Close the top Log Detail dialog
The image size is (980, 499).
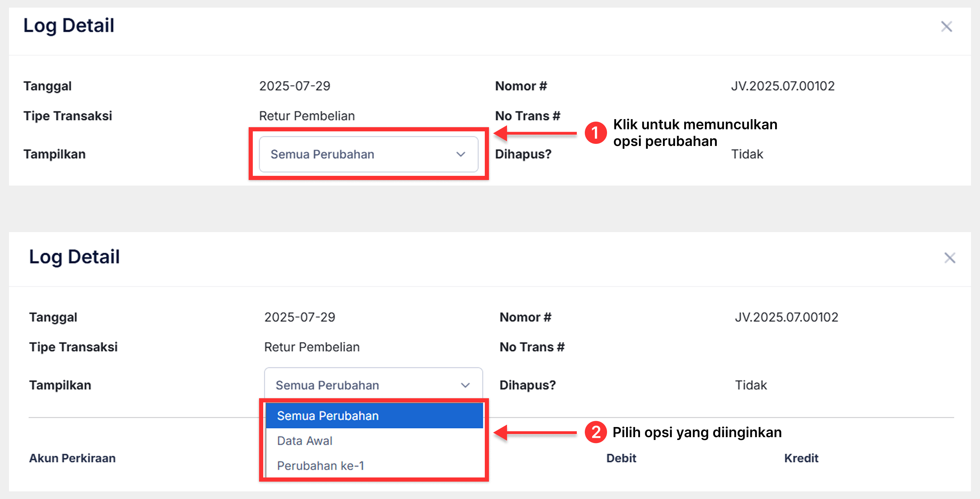(946, 27)
